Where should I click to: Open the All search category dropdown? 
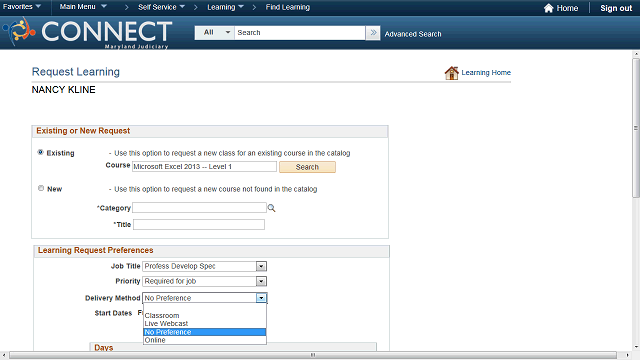[x=215, y=33]
